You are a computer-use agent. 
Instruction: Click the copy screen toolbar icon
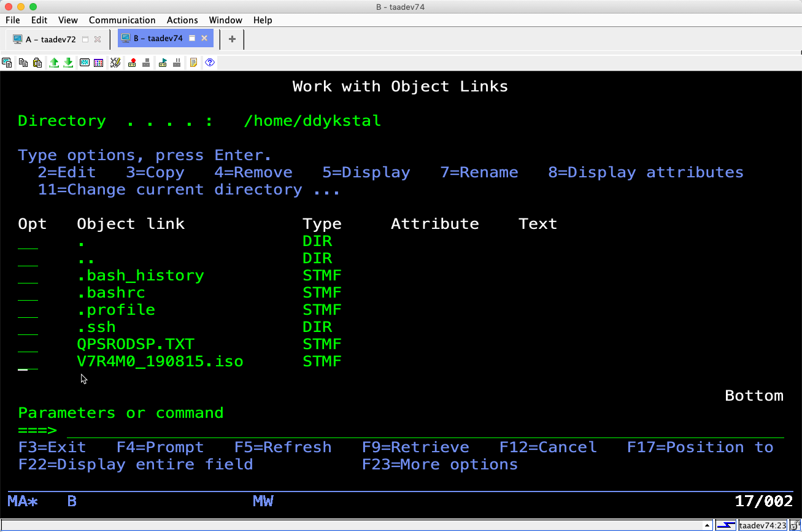pos(7,63)
